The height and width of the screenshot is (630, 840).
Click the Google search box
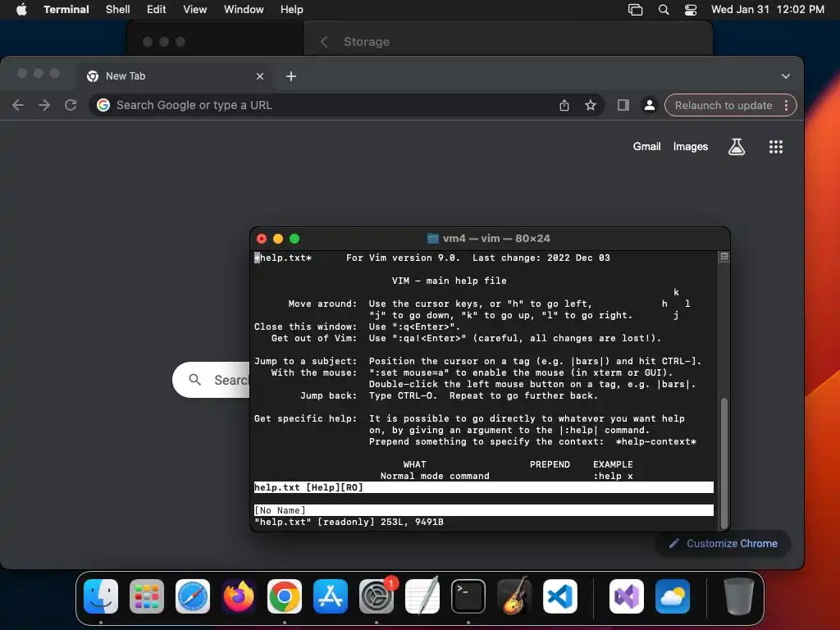(212, 380)
